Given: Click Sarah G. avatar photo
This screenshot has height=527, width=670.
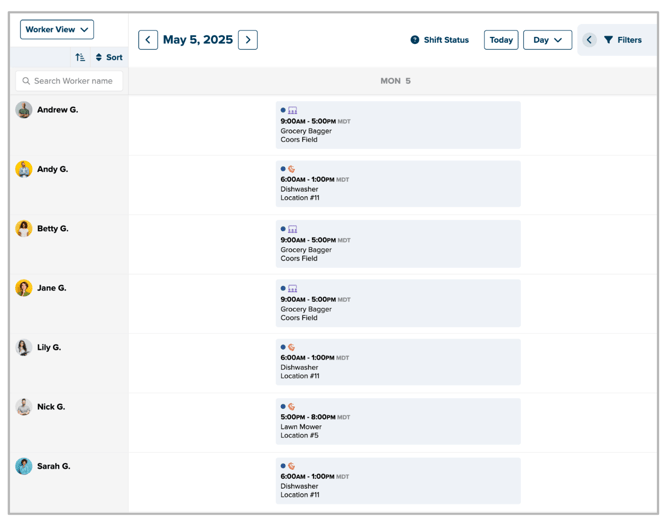Looking at the screenshot, I should point(24,466).
